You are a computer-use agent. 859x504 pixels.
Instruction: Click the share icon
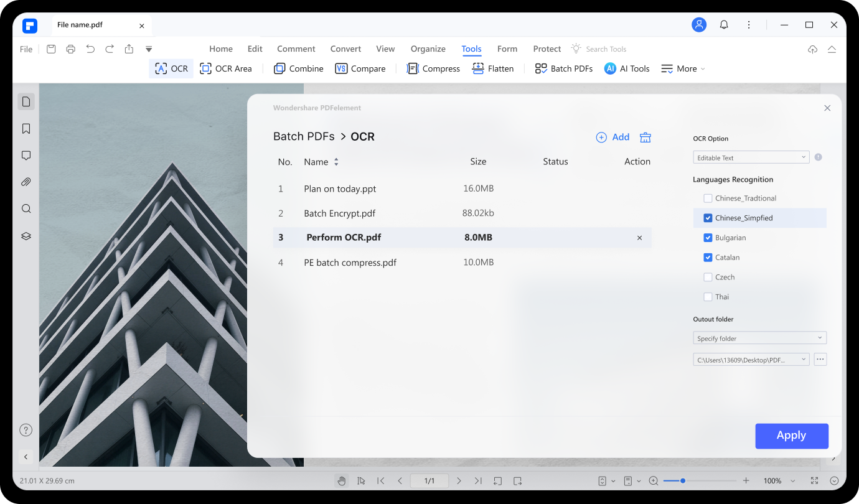[x=129, y=49]
